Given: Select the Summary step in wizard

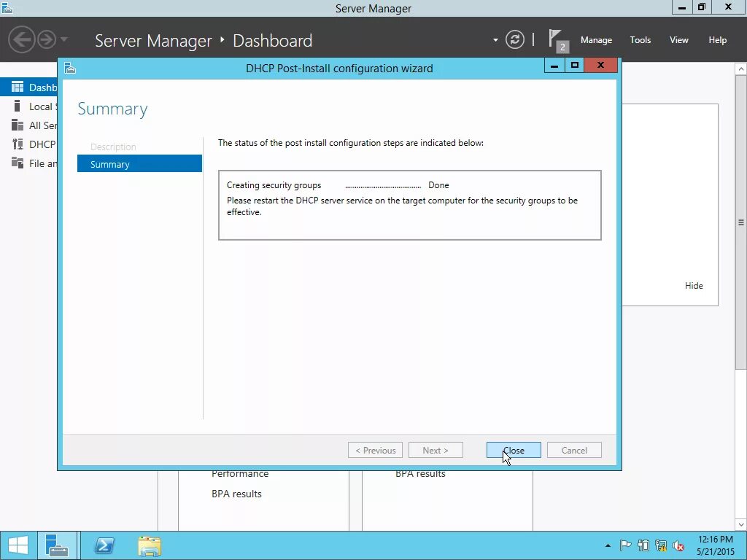Looking at the screenshot, I should 139,164.
